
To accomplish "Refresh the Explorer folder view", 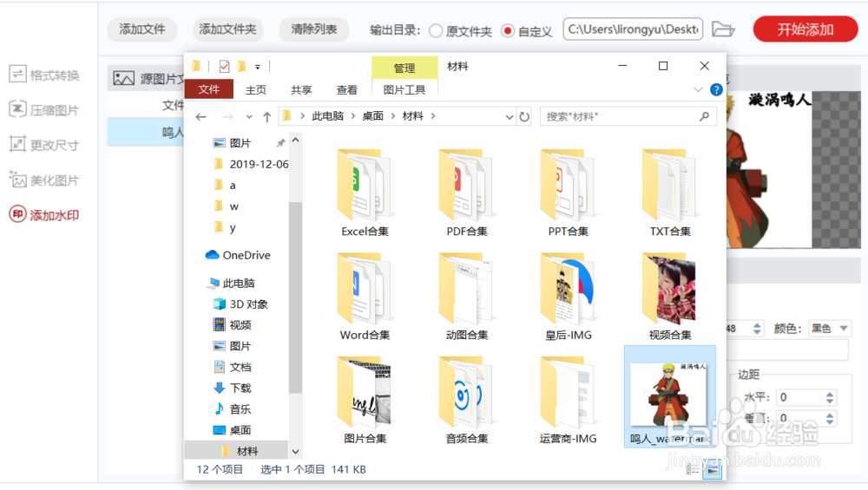I will click(x=524, y=117).
